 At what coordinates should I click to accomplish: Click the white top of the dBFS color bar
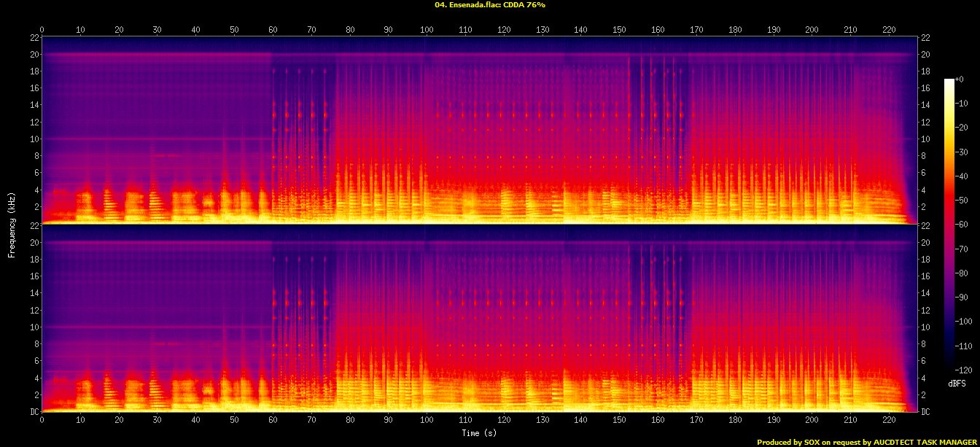[949, 82]
